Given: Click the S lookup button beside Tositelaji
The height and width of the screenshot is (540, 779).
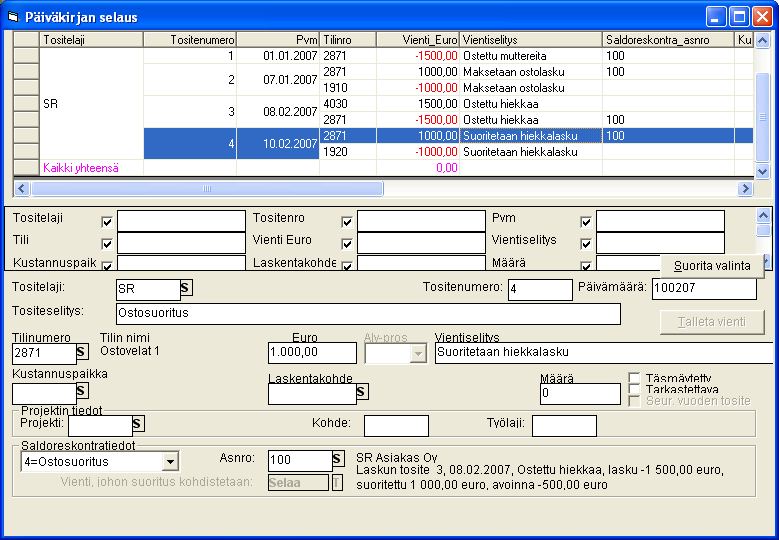Looking at the screenshot, I should click(186, 287).
